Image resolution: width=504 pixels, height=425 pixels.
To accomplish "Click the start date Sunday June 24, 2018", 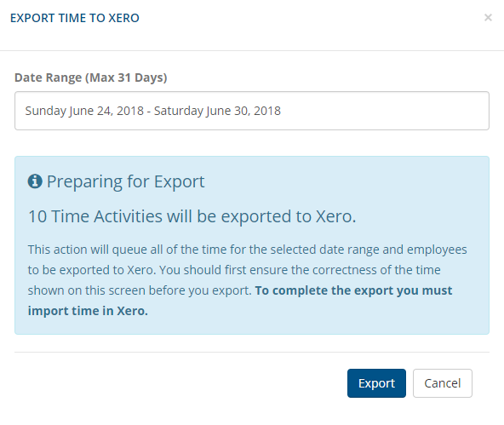I will coord(84,111).
